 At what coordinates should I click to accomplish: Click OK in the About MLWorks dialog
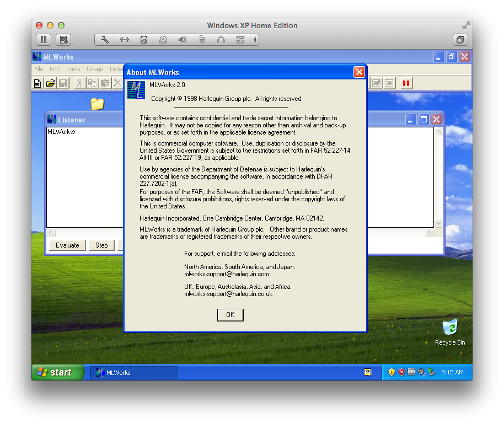230,315
